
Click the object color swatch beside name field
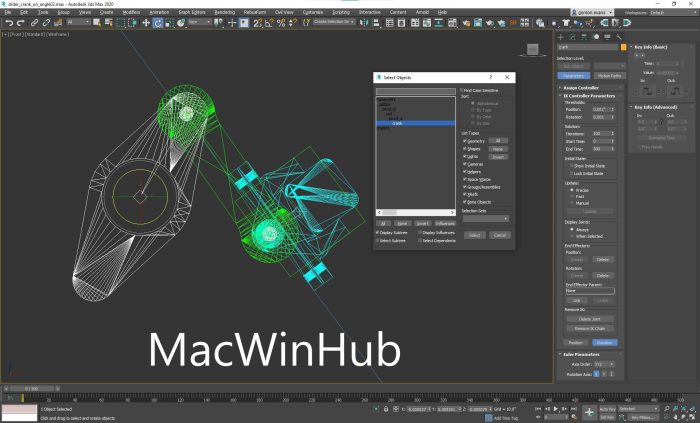click(x=624, y=47)
